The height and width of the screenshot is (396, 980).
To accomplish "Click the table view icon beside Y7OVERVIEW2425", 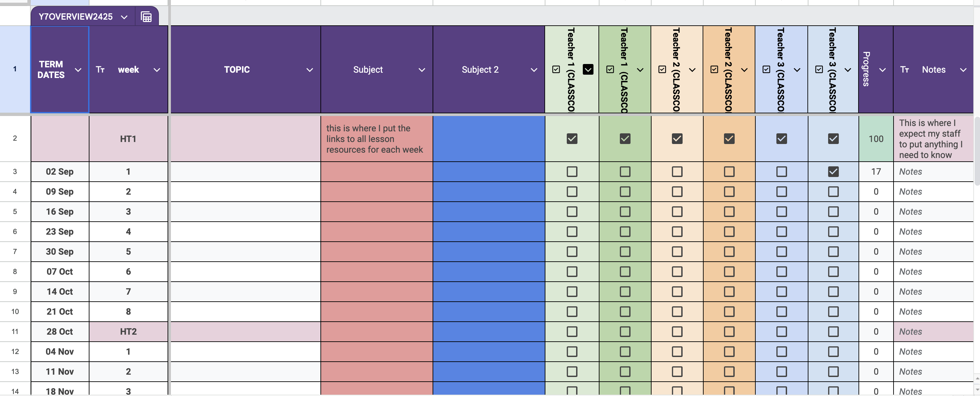I will [x=147, y=16].
